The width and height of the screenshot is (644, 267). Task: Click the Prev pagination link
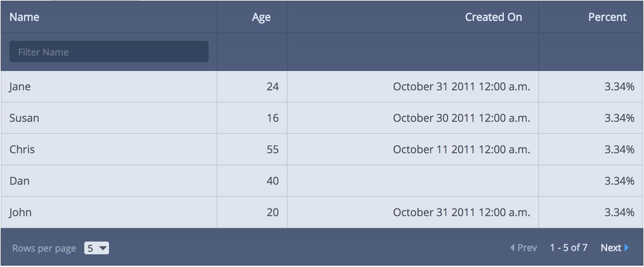524,248
